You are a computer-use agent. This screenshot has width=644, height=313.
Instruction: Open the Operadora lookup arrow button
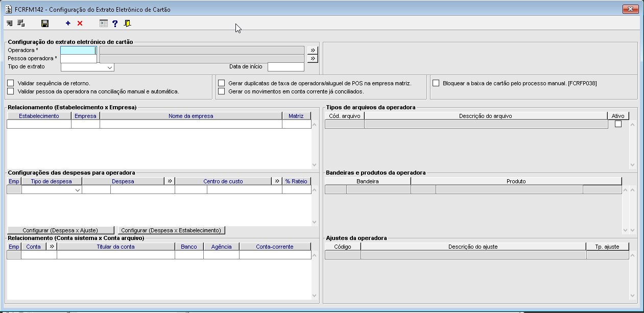pos(313,50)
